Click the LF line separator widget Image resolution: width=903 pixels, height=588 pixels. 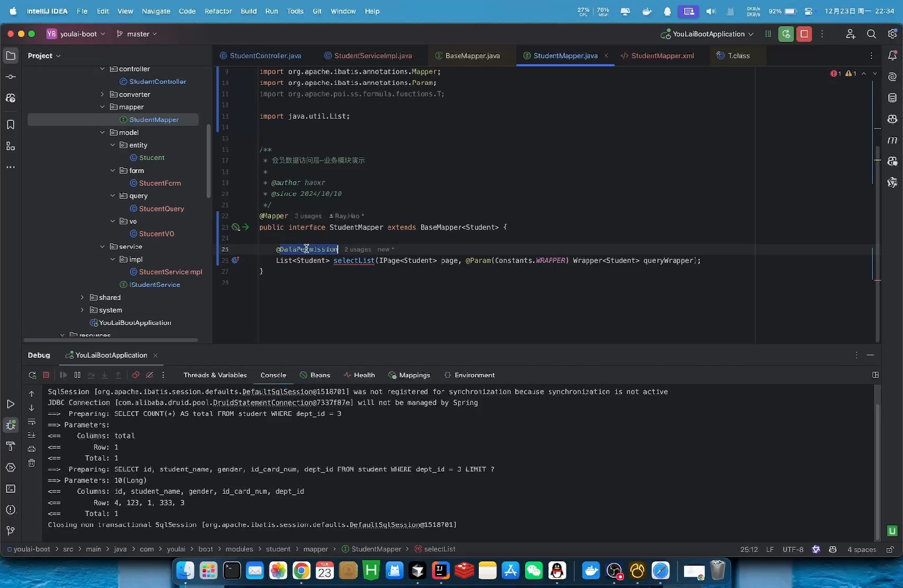[770, 549]
